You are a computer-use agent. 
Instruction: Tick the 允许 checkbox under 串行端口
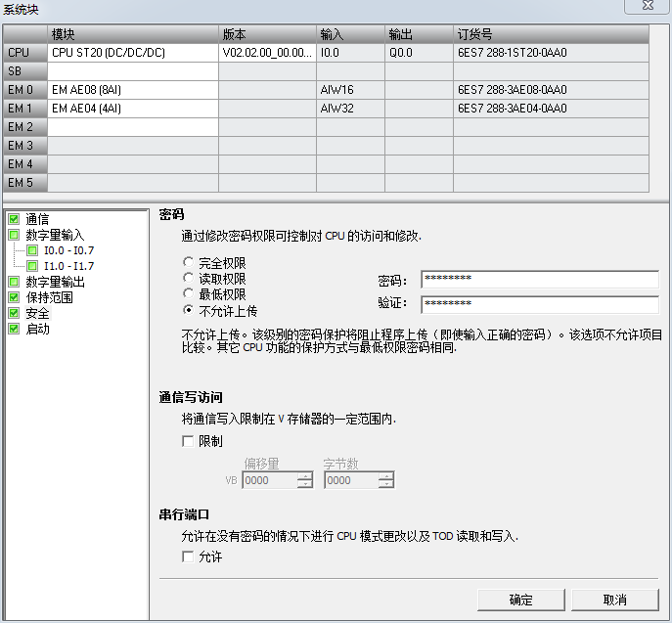[188, 556]
